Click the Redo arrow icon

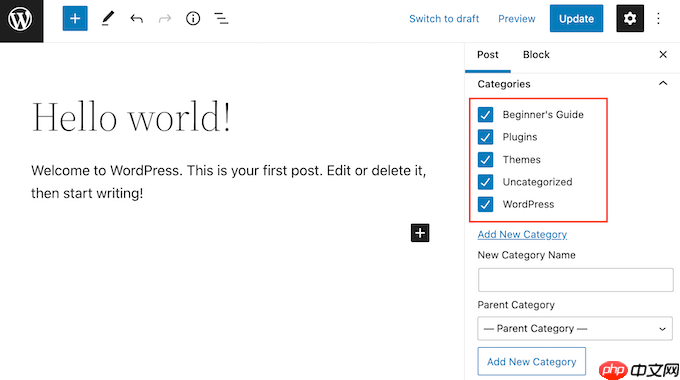[165, 19]
